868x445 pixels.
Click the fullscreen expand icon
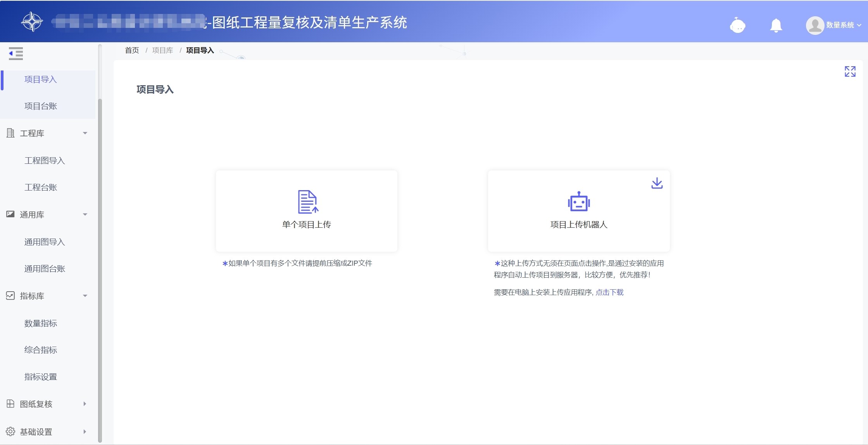[850, 71]
